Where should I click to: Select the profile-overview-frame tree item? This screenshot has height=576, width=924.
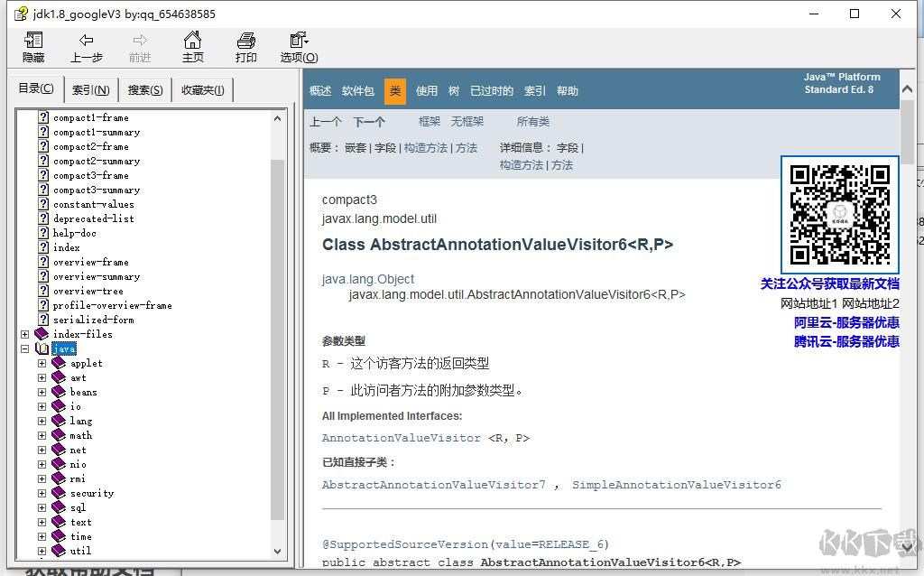113,305
